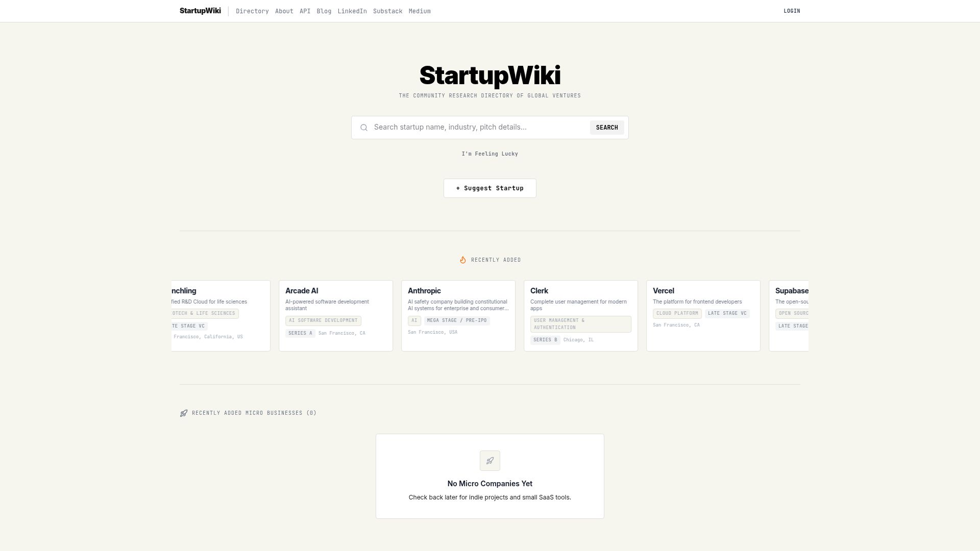Click the Suggest Startup button
The width and height of the screenshot is (980, 551).
[490, 188]
